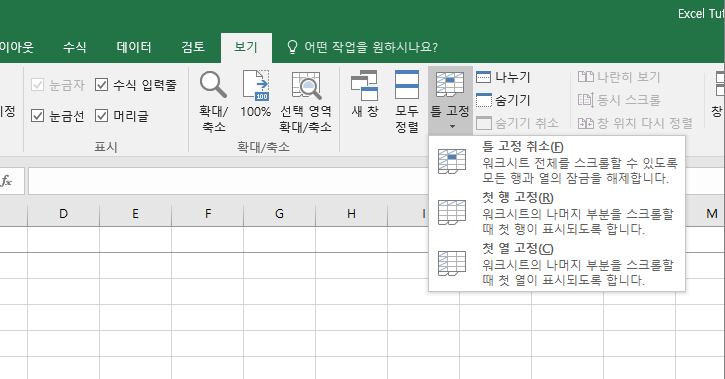Click the fx insert function icon
This screenshot has height=379, width=725.
6,181
